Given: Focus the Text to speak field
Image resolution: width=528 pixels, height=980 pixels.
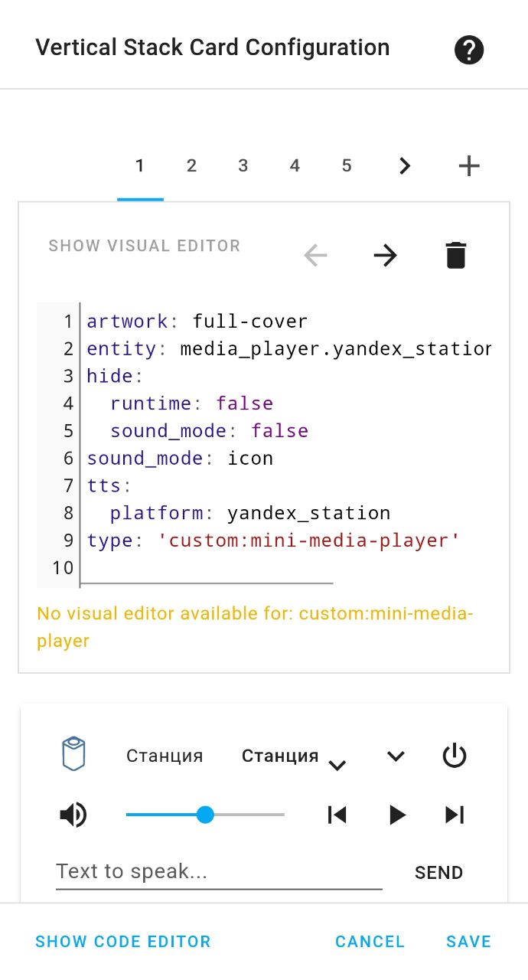Looking at the screenshot, I should point(219,872).
